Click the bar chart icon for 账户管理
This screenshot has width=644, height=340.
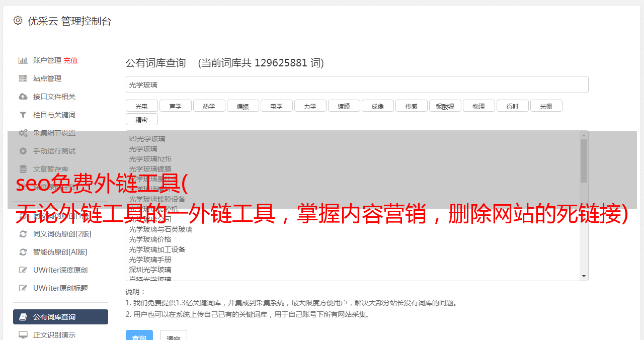(x=23, y=60)
